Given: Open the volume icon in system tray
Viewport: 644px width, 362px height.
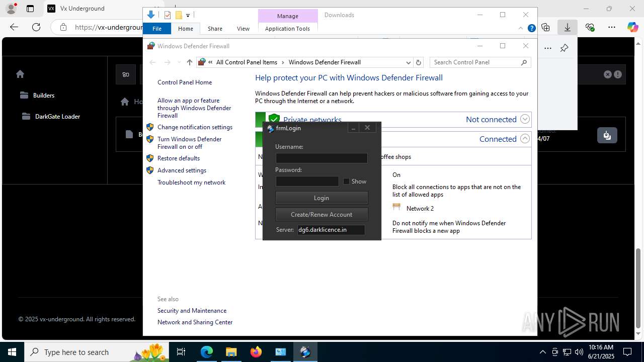Looking at the screenshot, I should click(x=579, y=352).
